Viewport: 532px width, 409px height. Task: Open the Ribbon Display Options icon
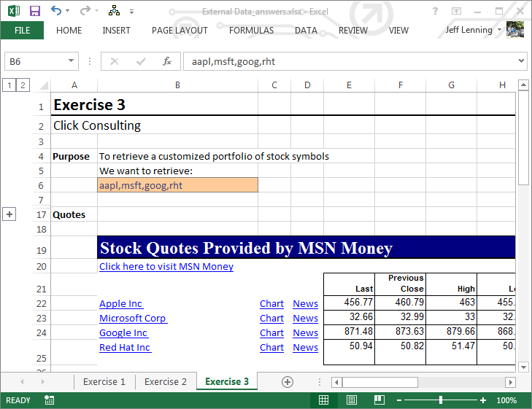tap(456, 11)
